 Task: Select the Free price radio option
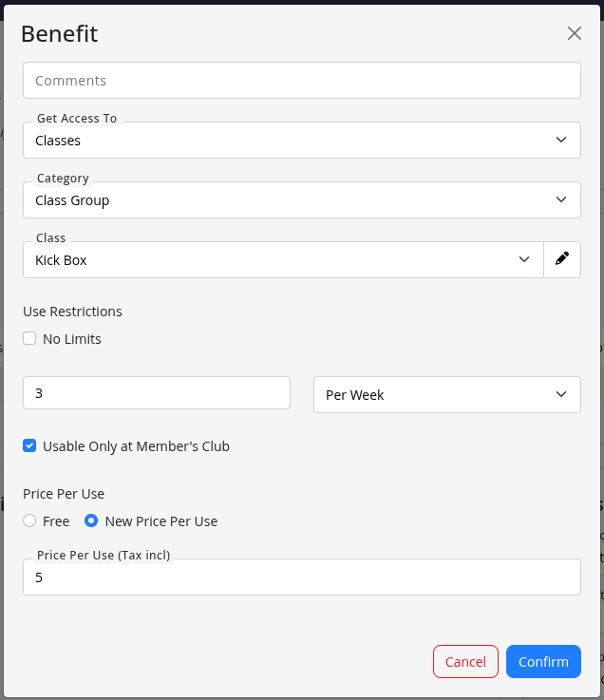click(x=30, y=521)
